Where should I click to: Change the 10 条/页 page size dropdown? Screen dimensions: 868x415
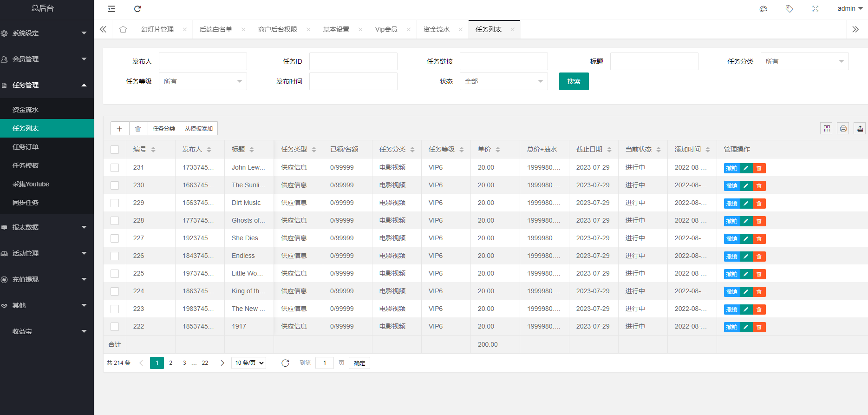point(248,363)
